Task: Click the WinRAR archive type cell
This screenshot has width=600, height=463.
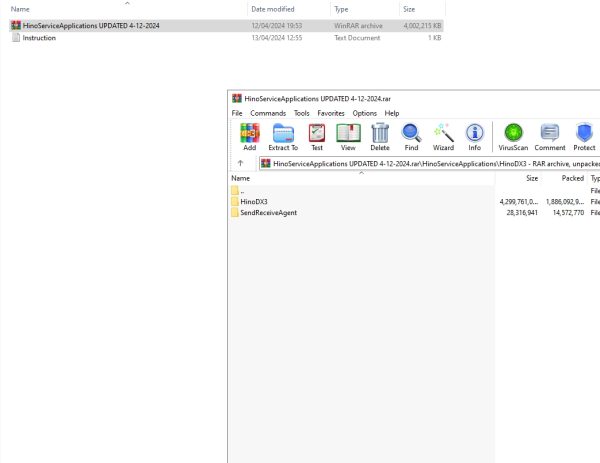Action: (358, 26)
